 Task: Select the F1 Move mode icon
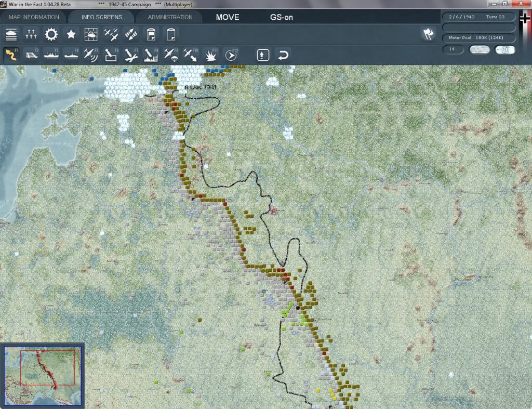(x=11, y=55)
